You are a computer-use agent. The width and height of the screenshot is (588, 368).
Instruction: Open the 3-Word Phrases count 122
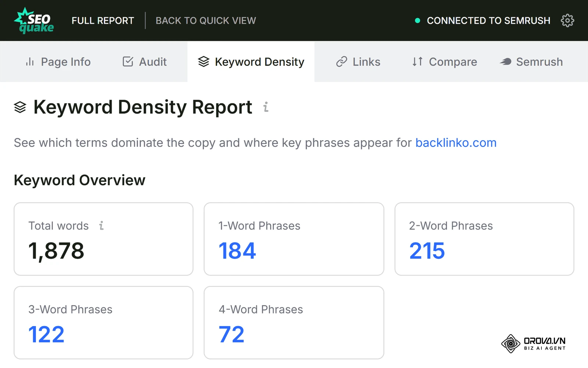point(46,335)
